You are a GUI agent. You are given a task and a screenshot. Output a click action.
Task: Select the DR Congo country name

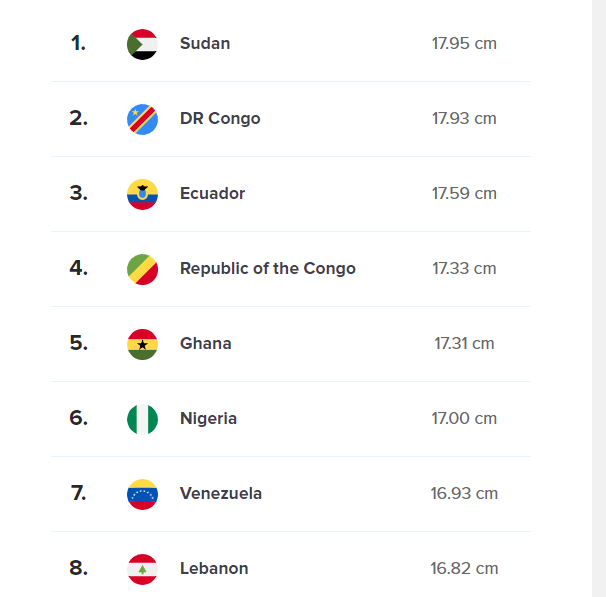click(x=220, y=119)
